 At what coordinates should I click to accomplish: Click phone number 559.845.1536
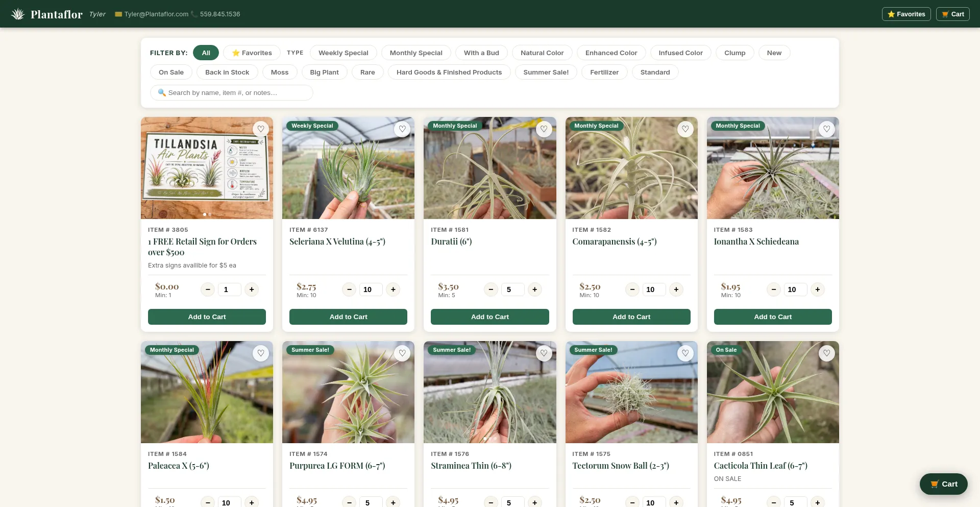pos(220,14)
